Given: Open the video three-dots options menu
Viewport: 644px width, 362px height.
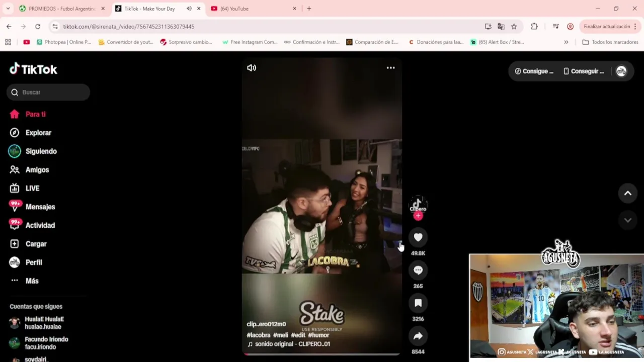Looking at the screenshot, I should [x=390, y=68].
